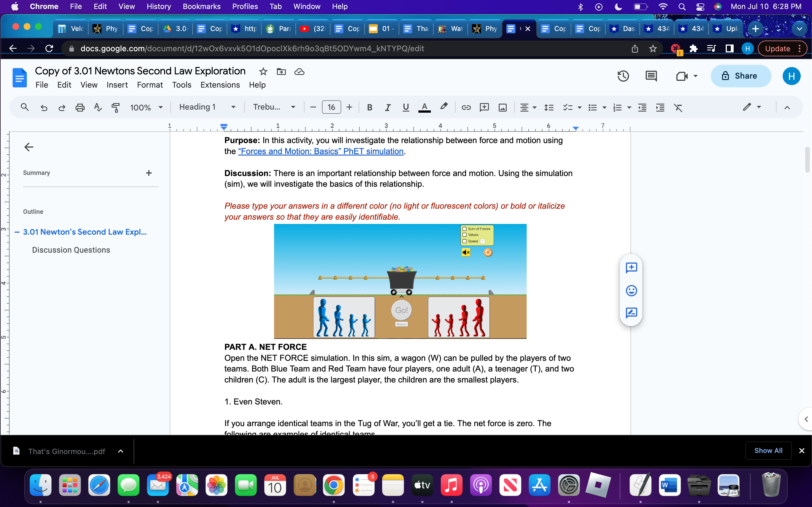Insert a link using the toolbar icon

click(x=466, y=107)
